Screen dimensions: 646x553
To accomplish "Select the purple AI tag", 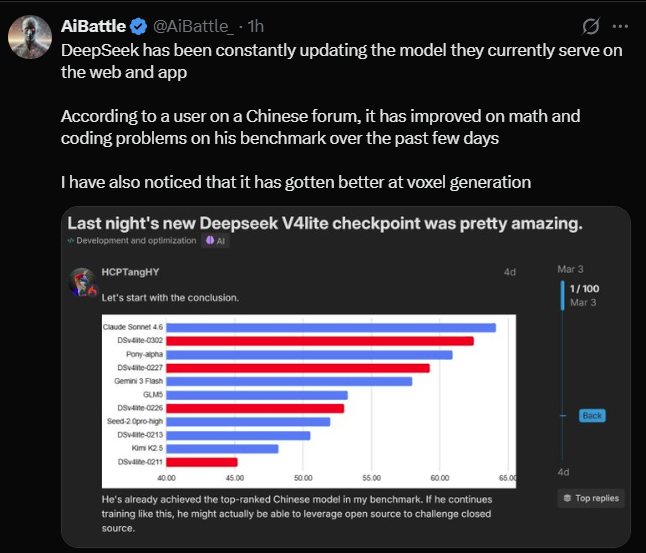I will click(x=216, y=241).
